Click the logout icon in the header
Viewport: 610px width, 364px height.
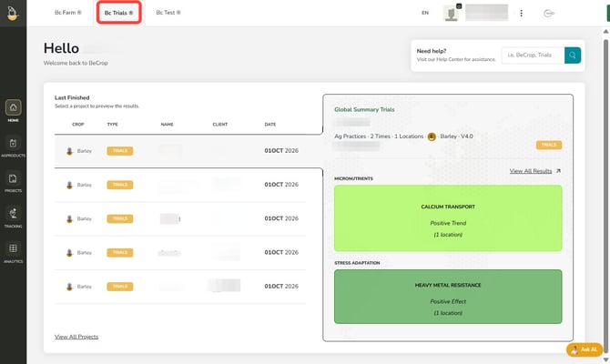[x=548, y=14]
